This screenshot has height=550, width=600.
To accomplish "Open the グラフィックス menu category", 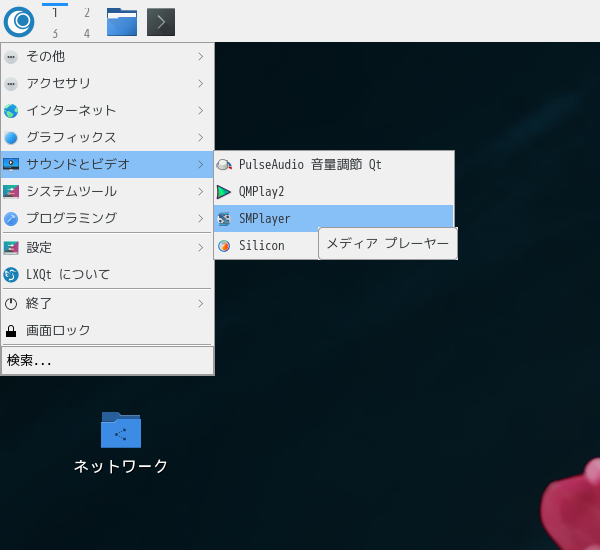I will click(x=107, y=137).
